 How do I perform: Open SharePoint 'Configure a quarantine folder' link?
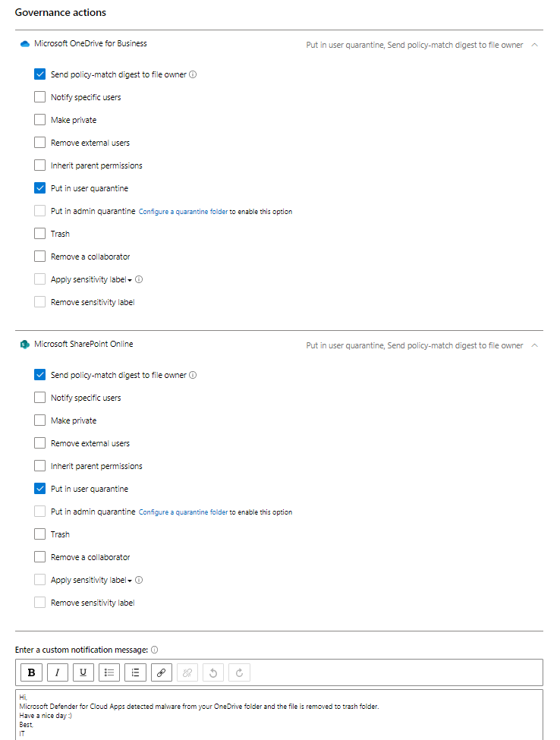tap(183, 512)
